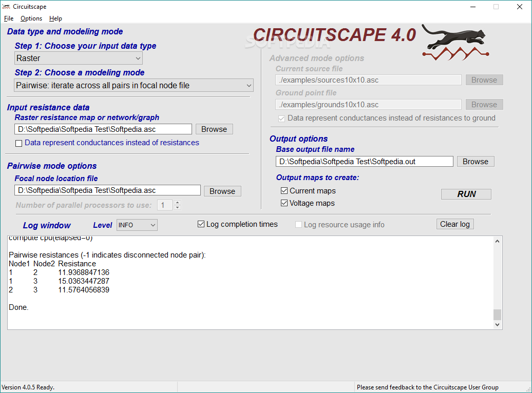Uncheck the Voltage maps checkbox
532x393 pixels.
pyautogui.click(x=284, y=203)
